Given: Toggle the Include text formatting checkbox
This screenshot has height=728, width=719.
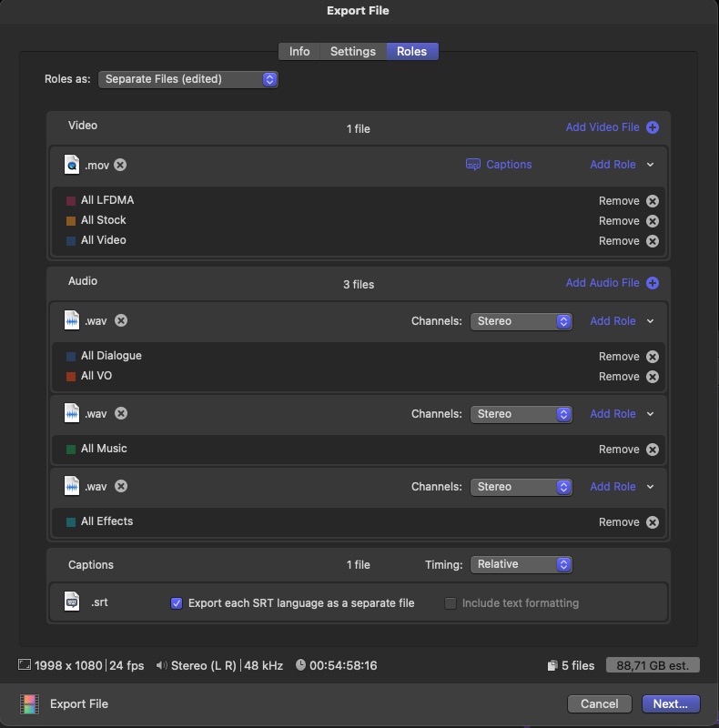Looking at the screenshot, I should (450, 603).
